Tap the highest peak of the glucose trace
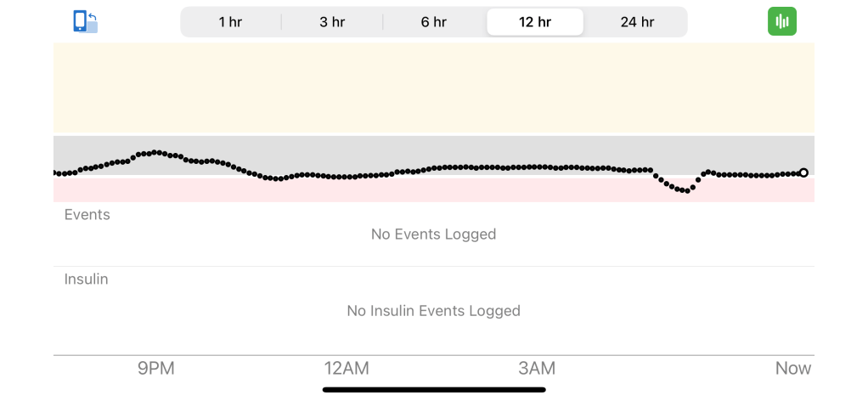Screen dimensions: 868x401 155,152
